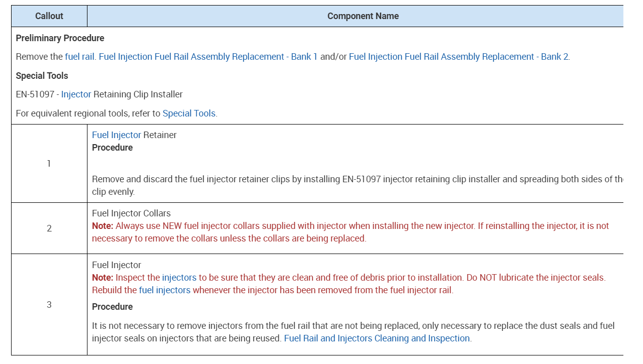This screenshot has height=364, width=643.
Task: Select callout number 1 cell
Action: coord(49,164)
